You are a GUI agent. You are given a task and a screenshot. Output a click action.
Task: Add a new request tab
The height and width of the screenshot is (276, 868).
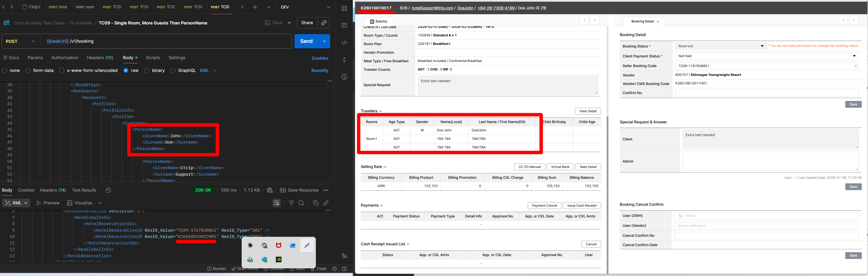[x=255, y=7]
